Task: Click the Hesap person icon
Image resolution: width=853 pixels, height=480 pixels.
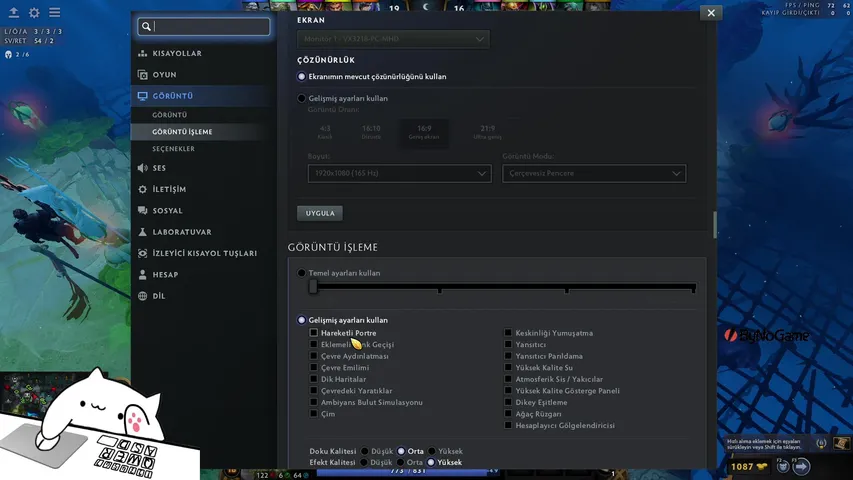Action: [143, 274]
